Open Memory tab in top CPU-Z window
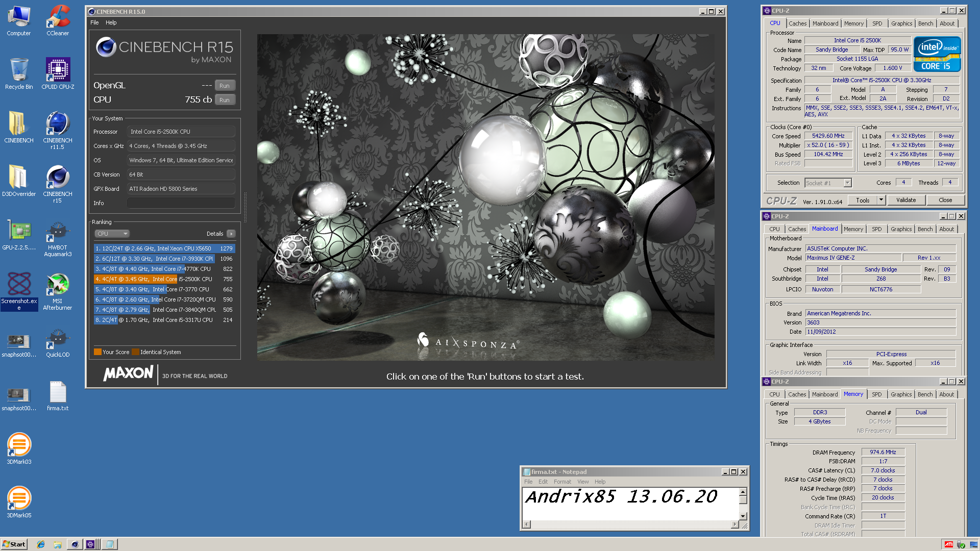Viewport: 980px width, 551px height. (854, 23)
